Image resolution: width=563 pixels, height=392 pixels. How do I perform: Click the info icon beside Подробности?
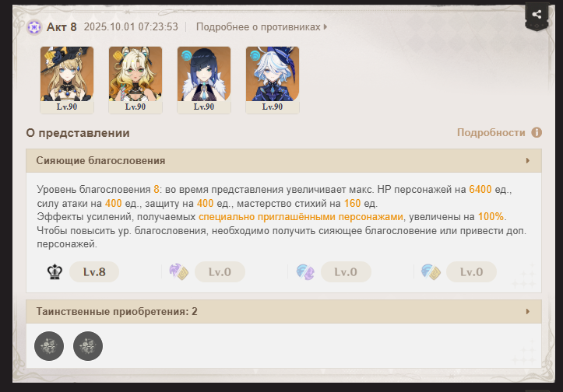[537, 132]
